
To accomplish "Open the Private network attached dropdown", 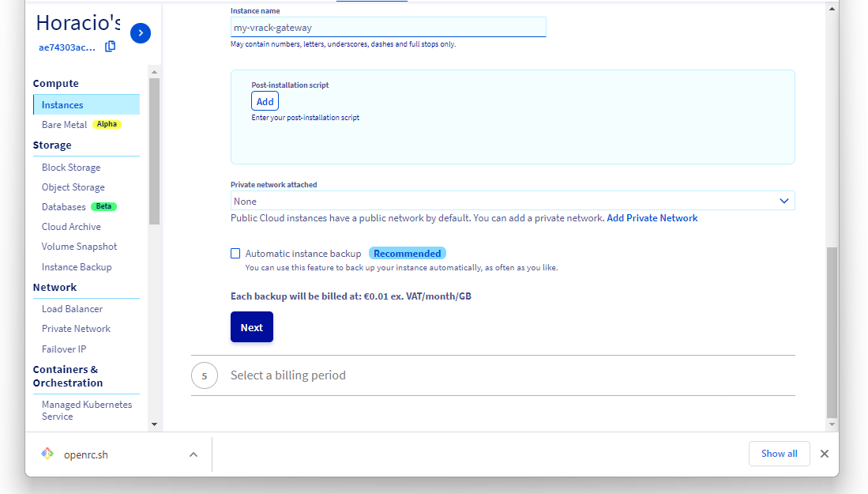I will coord(512,201).
